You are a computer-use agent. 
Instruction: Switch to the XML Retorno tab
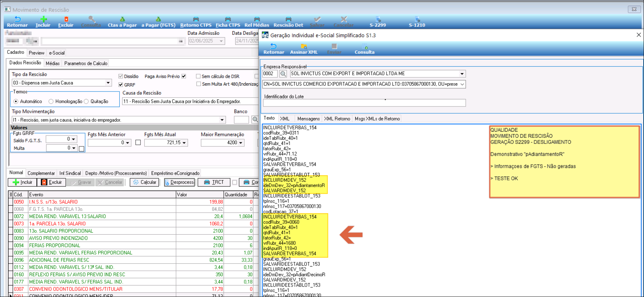point(337,119)
